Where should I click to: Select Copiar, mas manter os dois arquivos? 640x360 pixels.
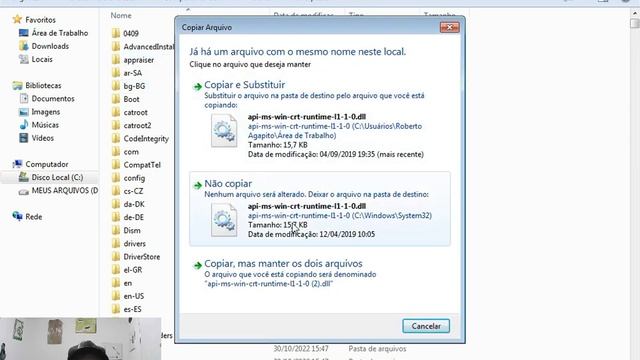click(x=320, y=273)
